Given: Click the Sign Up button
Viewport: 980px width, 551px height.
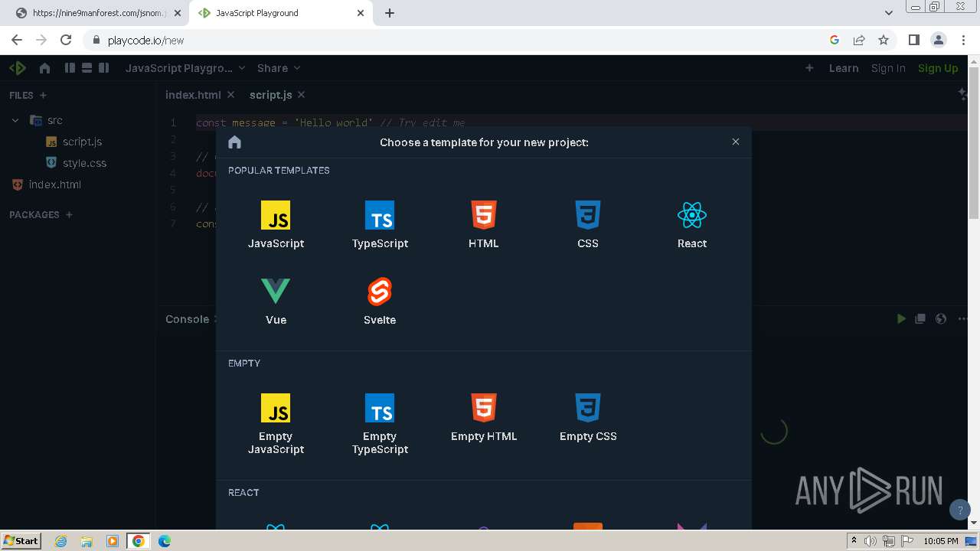Looking at the screenshot, I should (938, 68).
